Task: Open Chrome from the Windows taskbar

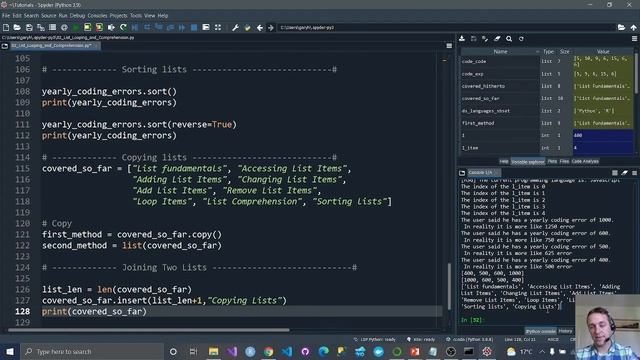Action: (268, 351)
